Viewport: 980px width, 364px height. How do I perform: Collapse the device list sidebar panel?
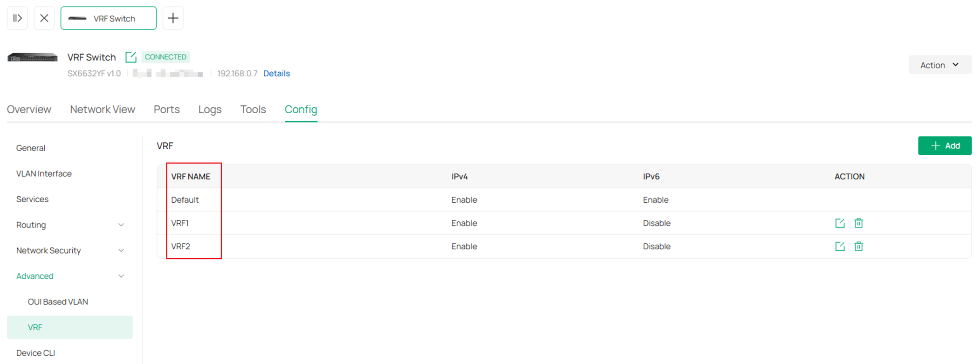point(17,18)
